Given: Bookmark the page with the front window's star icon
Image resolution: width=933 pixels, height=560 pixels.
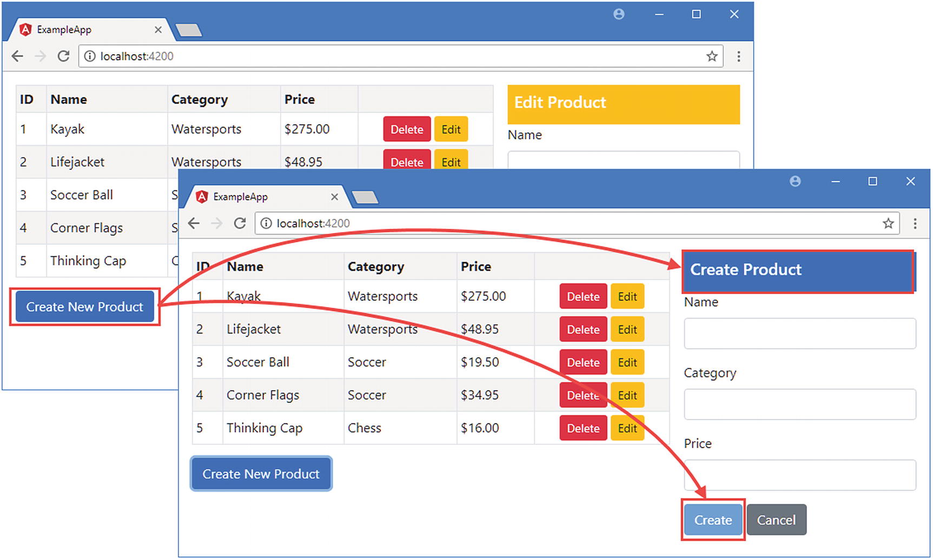Looking at the screenshot, I should (888, 223).
